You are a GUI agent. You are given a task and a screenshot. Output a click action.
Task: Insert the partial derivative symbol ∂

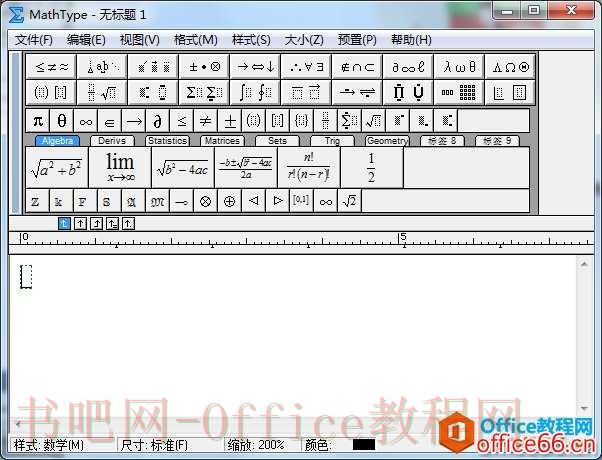[x=157, y=121]
